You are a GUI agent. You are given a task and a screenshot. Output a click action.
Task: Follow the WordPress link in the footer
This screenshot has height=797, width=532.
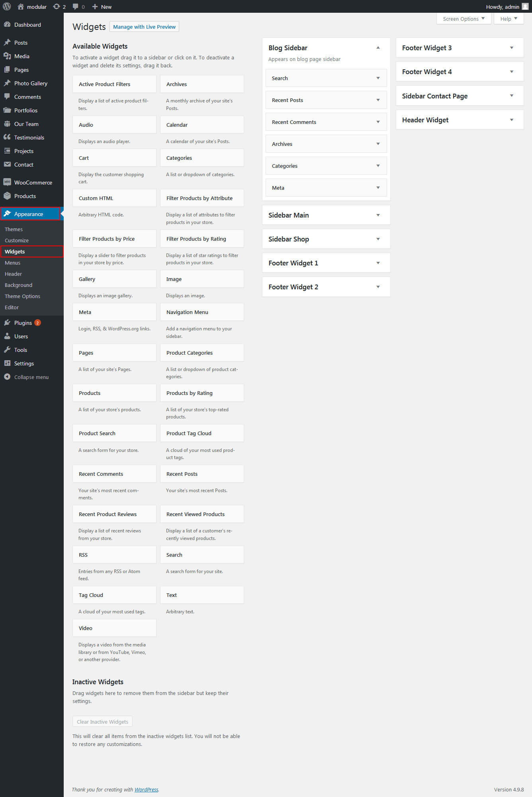pyautogui.click(x=146, y=789)
